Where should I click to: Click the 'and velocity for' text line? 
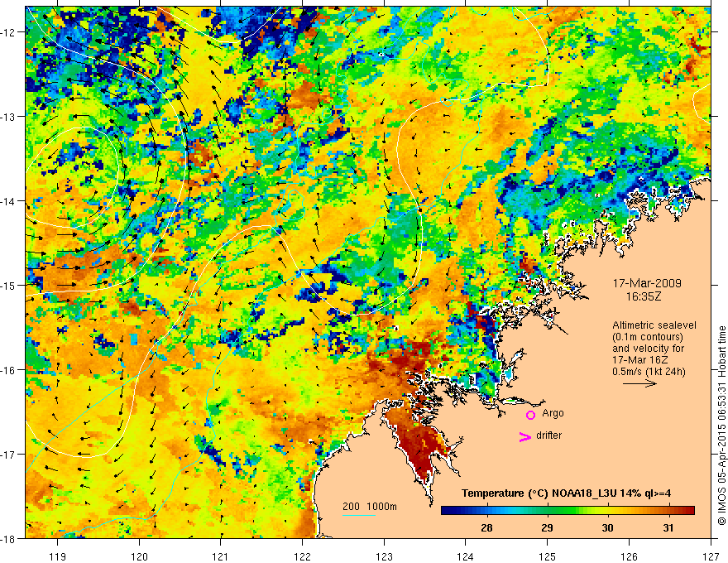click(648, 349)
